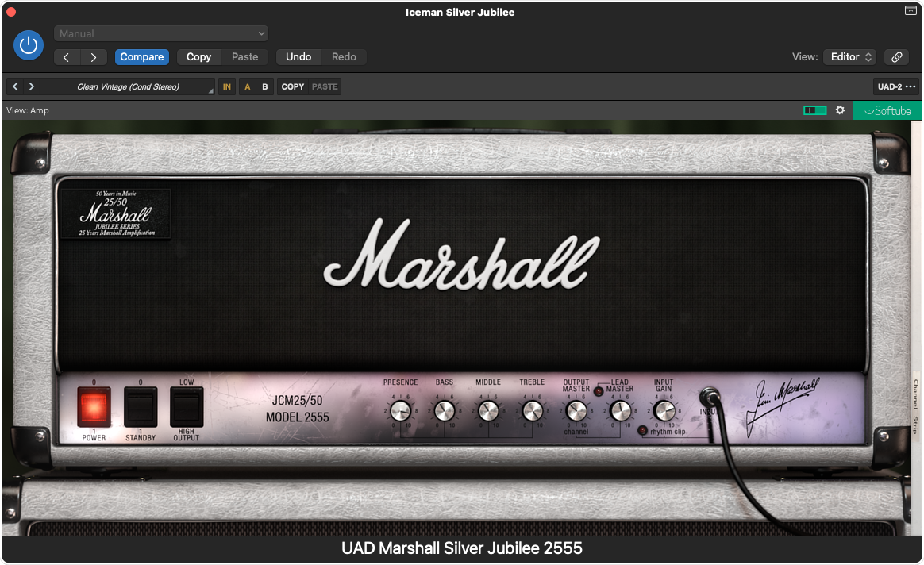The height and width of the screenshot is (565, 924).
Task: Toggle the LOW/HIGH OUTPUT switch
Action: 187,406
